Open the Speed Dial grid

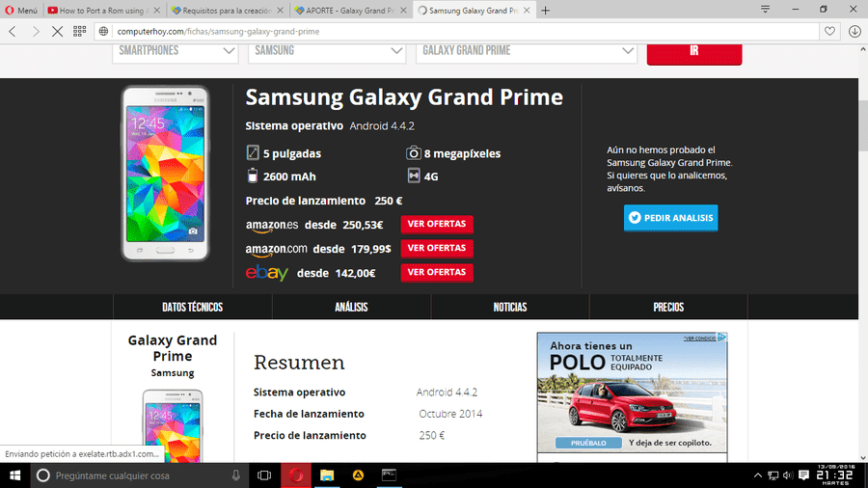tap(79, 32)
